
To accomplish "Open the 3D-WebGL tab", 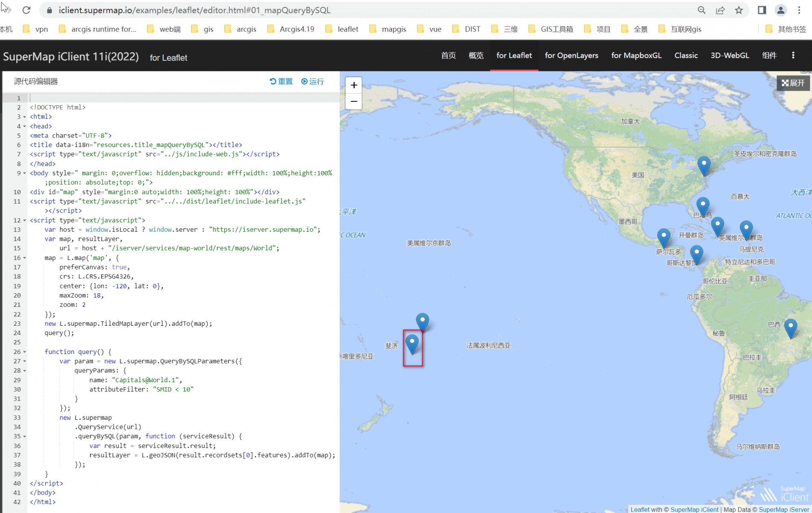I will (x=730, y=55).
